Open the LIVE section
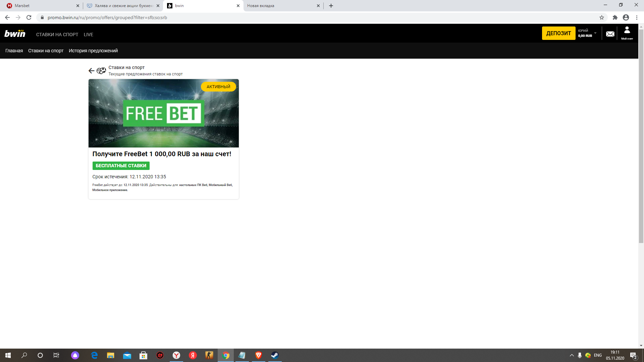The height and width of the screenshot is (362, 644). pyautogui.click(x=89, y=35)
